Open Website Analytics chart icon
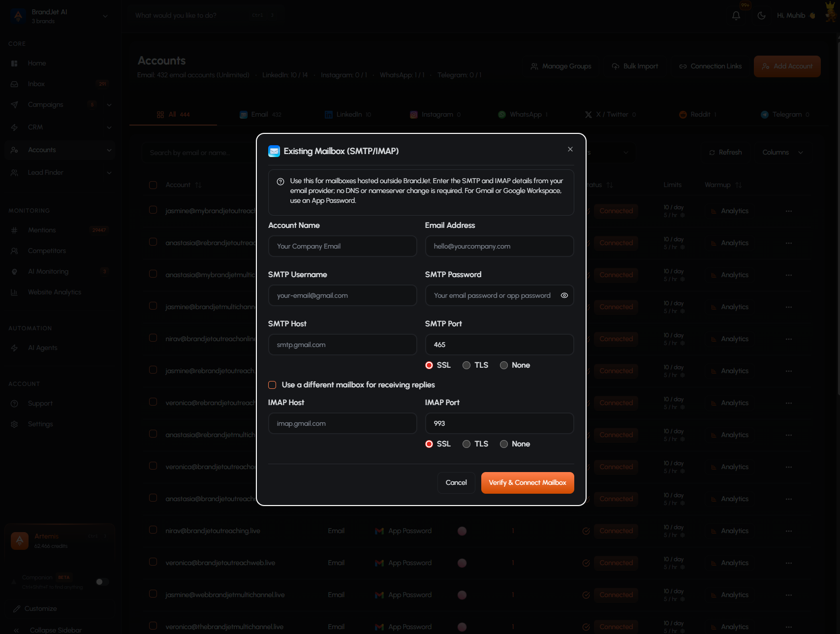 pyautogui.click(x=14, y=292)
